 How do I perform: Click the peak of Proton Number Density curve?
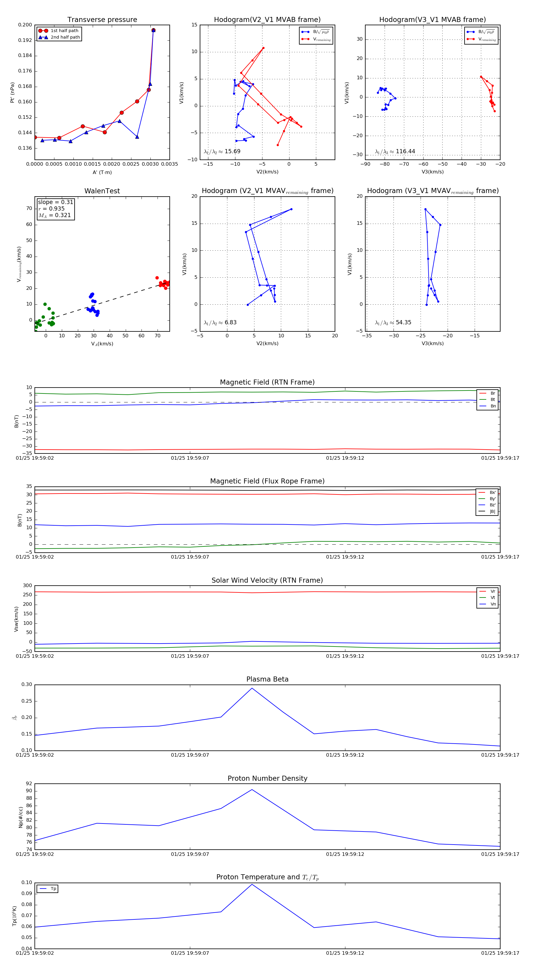[x=252, y=789]
